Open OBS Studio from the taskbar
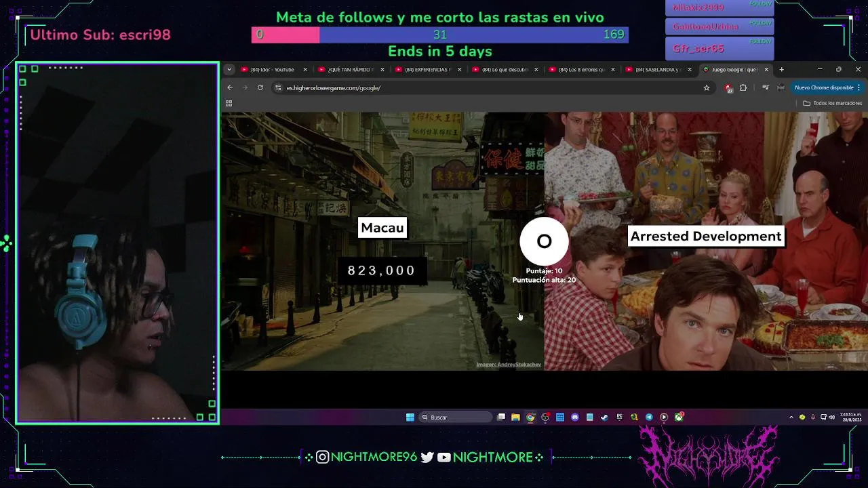868x488 pixels. click(545, 417)
